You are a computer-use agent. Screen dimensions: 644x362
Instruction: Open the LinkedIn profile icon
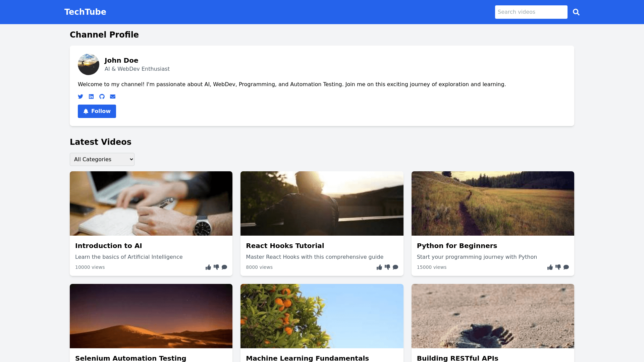pyautogui.click(x=91, y=97)
